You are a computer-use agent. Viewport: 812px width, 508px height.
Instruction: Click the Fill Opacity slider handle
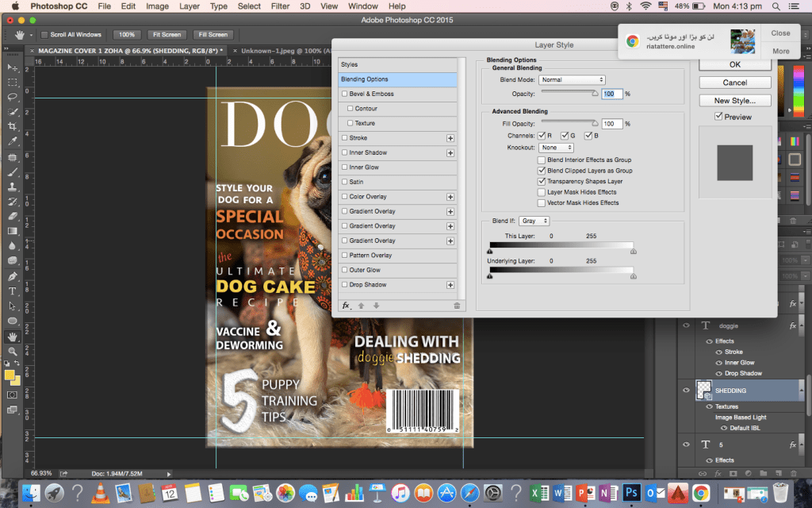coord(595,122)
